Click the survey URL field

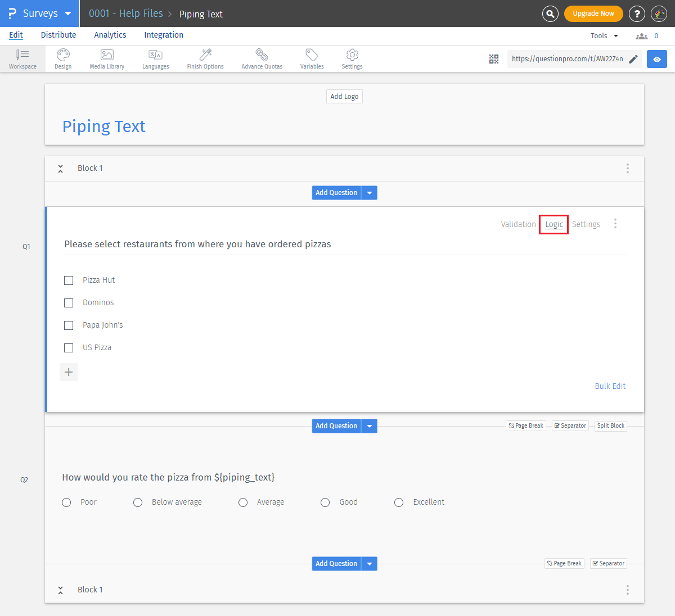click(567, 59)
